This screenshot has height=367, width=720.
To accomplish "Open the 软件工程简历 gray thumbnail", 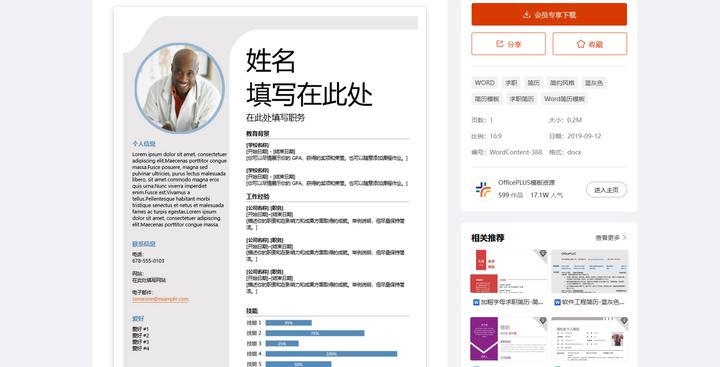I will tap(590, 271).
